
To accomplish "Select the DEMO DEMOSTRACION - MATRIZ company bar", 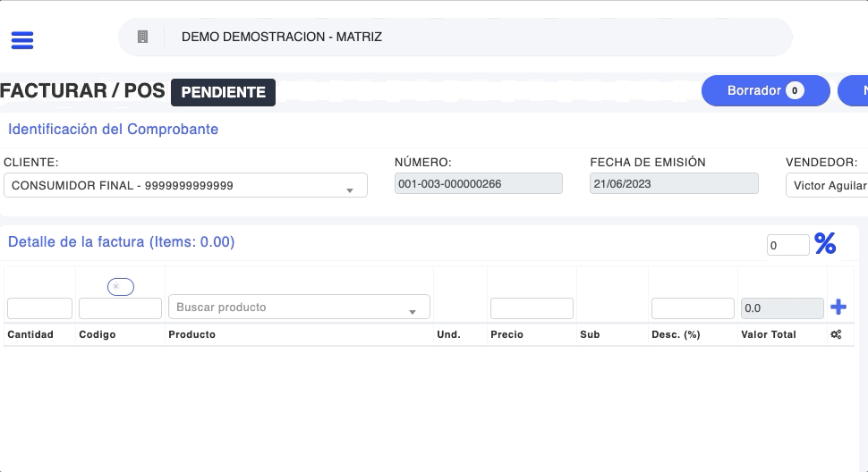I will tap(455, 37).
